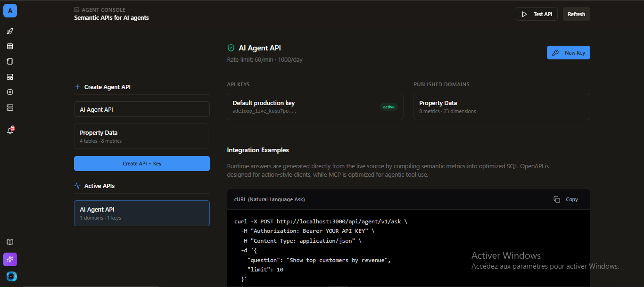Click the "Integration Examples" heading
644x287 pixels.
point(258,150)
